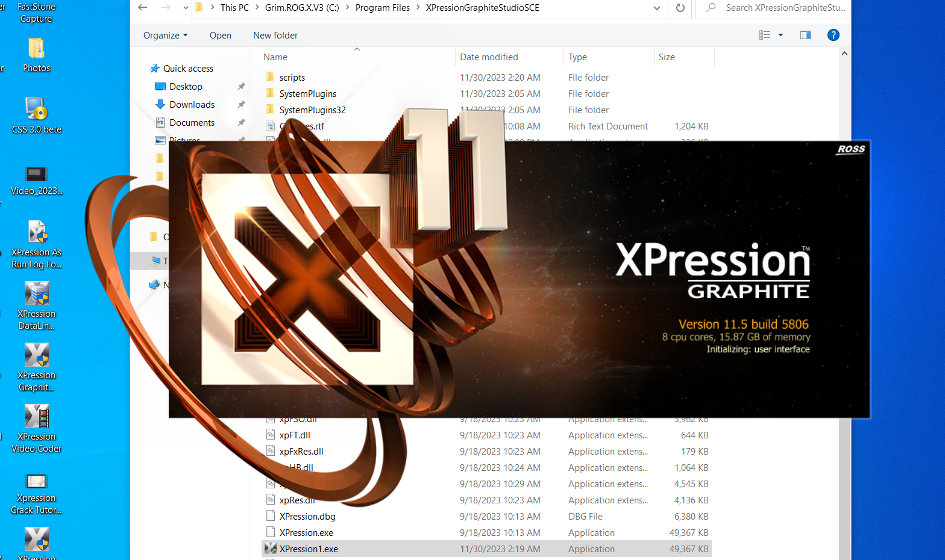The width and height of the screenshot is (945, 560).
Task: Click Program Files in the breadcrumb path
Action: (x=382, y=8)
